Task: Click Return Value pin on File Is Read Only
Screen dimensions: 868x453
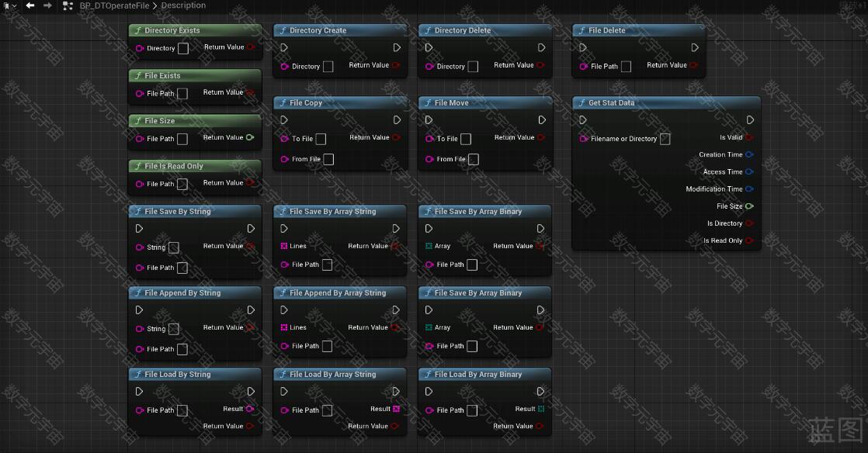Action: pos(250,182)
